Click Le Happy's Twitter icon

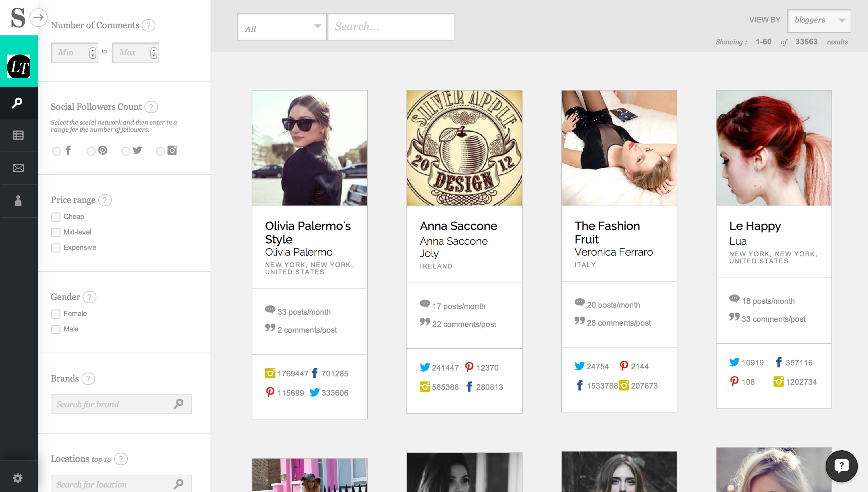[x=734, y=362]
